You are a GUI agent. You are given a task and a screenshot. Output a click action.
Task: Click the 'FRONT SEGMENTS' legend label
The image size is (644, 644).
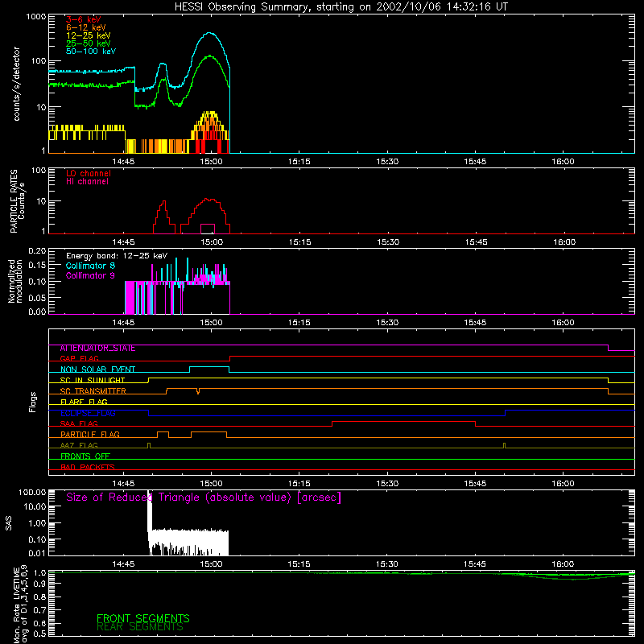(x=143, y=618)
